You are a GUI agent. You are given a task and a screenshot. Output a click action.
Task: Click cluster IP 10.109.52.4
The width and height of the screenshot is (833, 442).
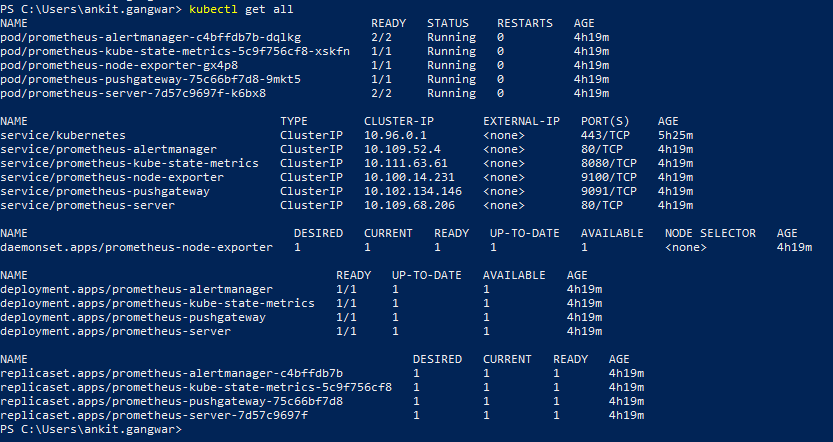[402, 149]
